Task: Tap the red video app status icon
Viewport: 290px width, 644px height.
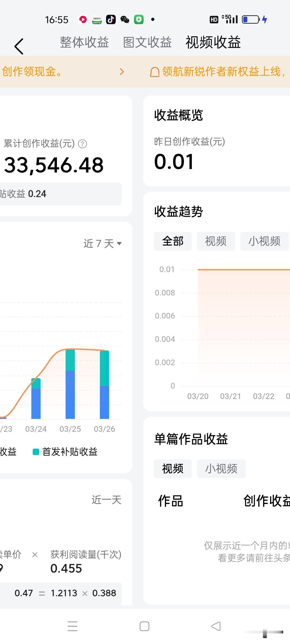Action: 83,19
